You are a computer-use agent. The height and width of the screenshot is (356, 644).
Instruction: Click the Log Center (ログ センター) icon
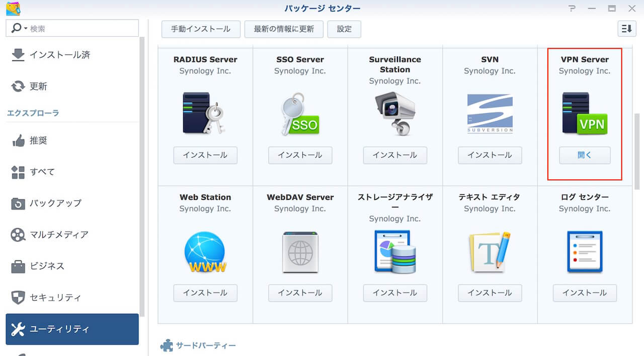(x=585, y=252)
